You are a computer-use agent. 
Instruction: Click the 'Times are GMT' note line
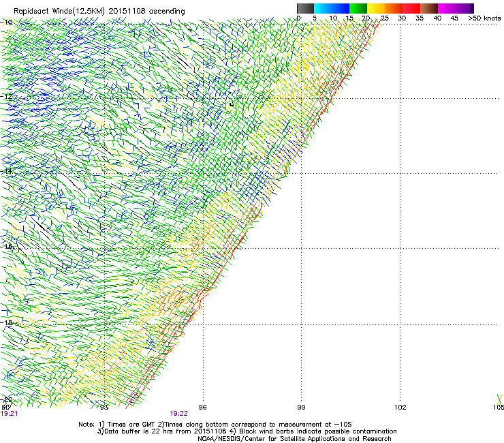[x=215, y=425]
